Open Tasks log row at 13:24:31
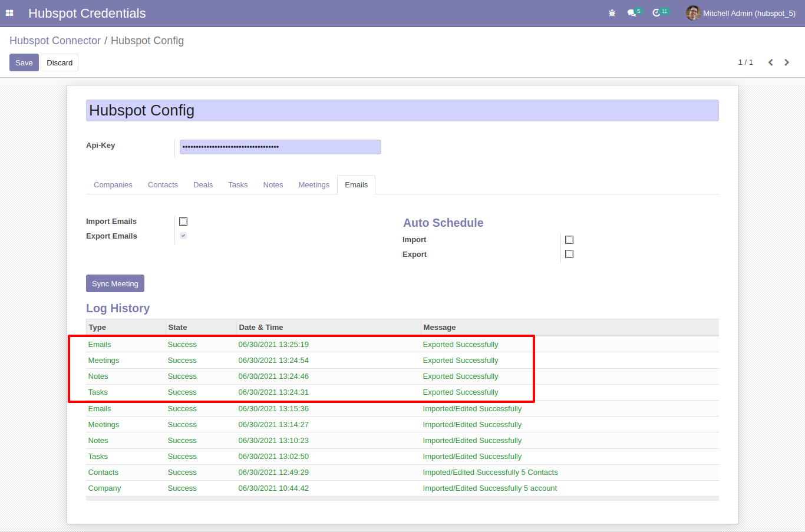805x532 pixels. [402, 392]
